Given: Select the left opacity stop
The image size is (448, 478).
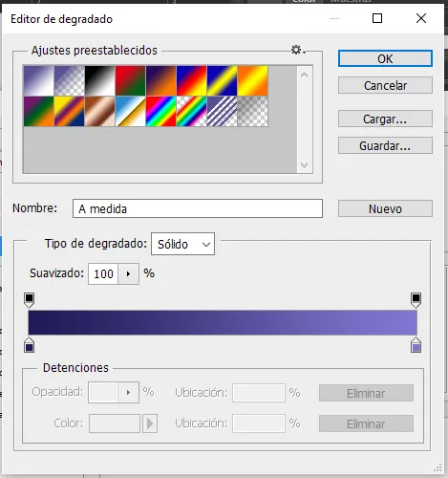Looking at the screenshot, I should [x=29, y=300].
